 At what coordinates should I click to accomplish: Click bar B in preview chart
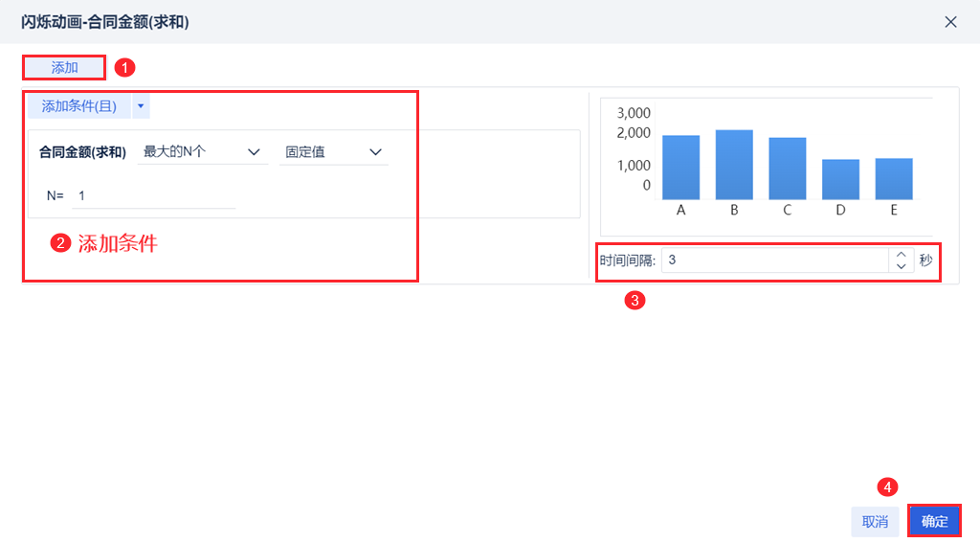tap(734, 165)
